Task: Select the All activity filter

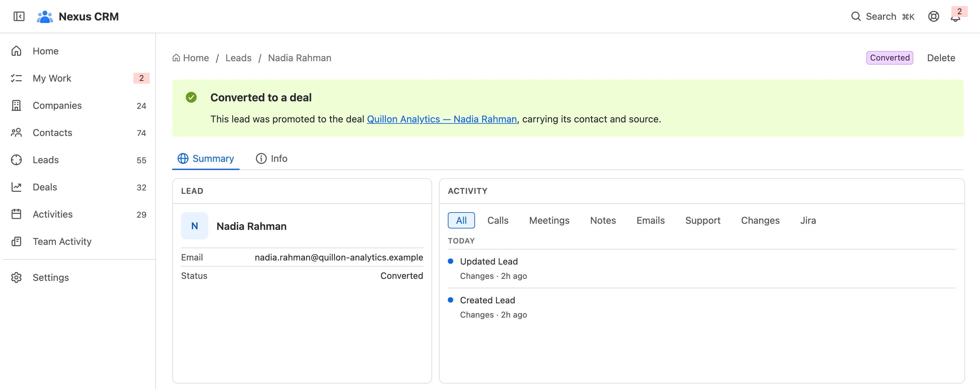Action: (461, 220)
